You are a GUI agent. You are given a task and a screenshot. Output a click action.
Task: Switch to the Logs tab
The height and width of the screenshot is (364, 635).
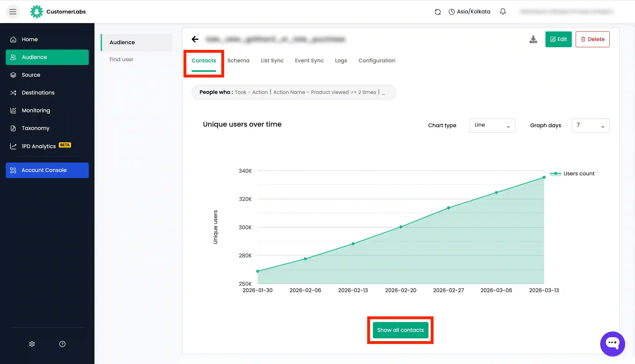pyautogui.click(x=341, y=60)
